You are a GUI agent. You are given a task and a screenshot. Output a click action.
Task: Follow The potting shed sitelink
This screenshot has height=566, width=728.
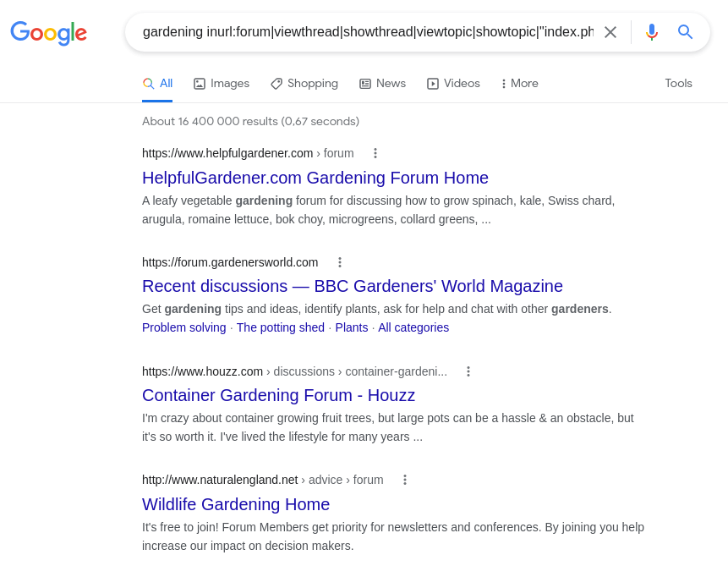(x=281, y=327)
